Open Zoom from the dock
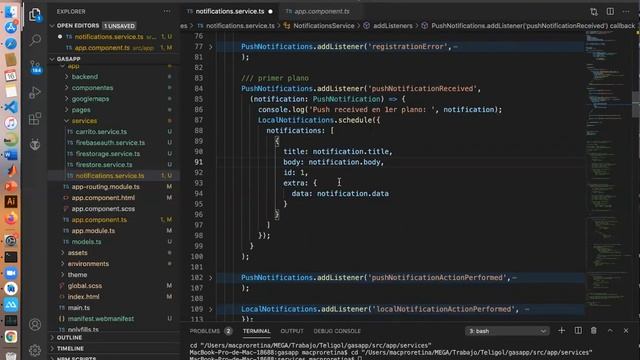This screenshot has height=360, width=640. (11, 273)
